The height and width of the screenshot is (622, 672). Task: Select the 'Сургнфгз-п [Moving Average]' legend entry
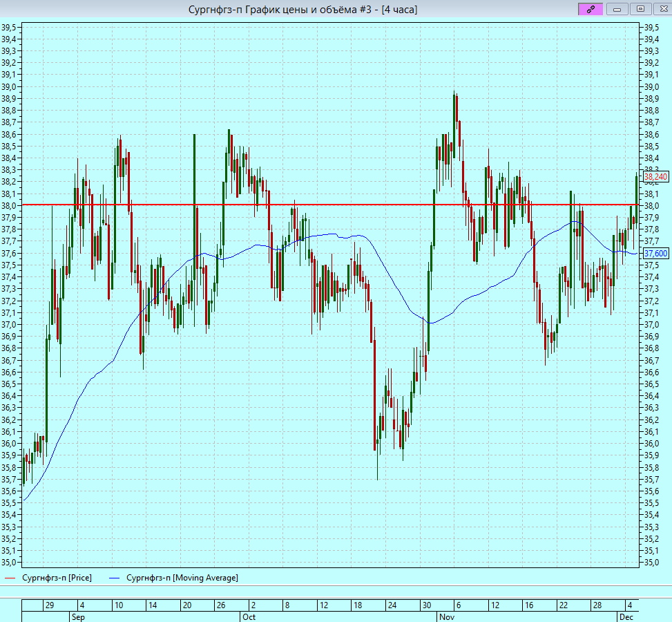pyautogui.click(x=182, y=578)
